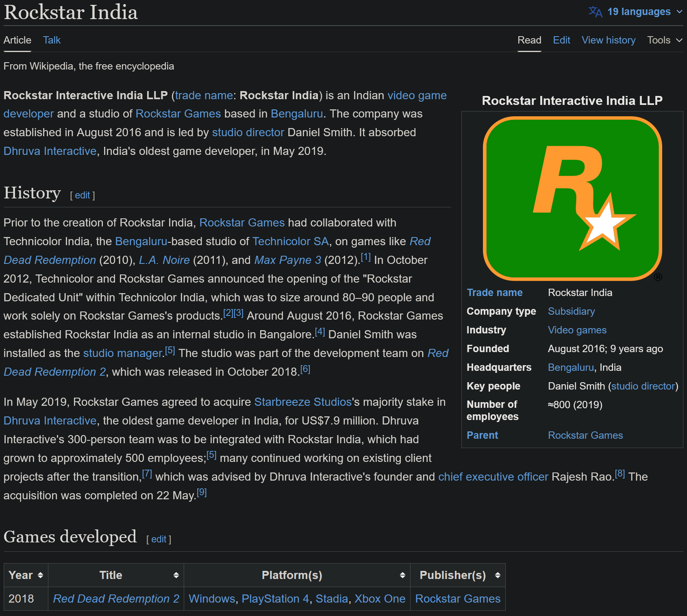The width and height of the screenshot is (687, 616).
Task: Open citation reference [7]
Action: tap(147, 474)
